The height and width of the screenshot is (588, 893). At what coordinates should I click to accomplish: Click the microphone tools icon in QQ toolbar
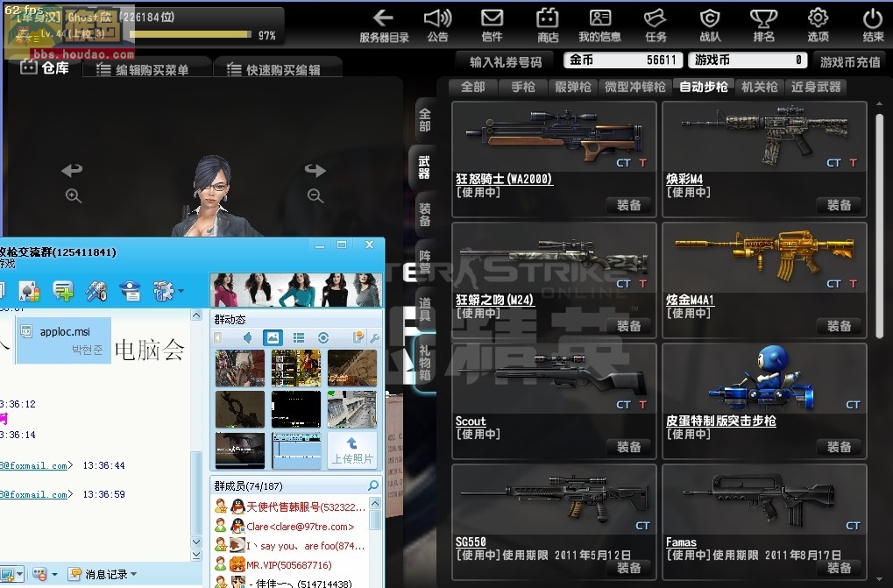pyautogui.click(x=96, y=291)
